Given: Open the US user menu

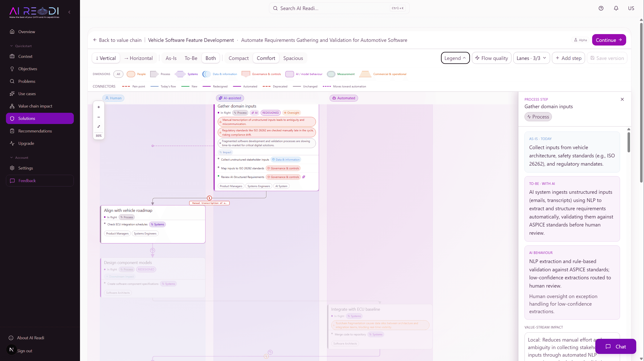Looking at the screenshot, I should click(x=631, y=8).
